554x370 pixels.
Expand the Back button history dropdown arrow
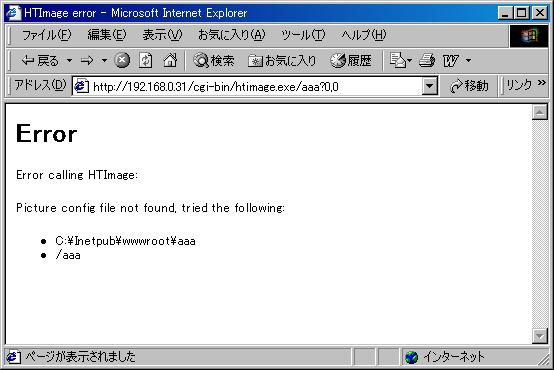tap(70, 60)
